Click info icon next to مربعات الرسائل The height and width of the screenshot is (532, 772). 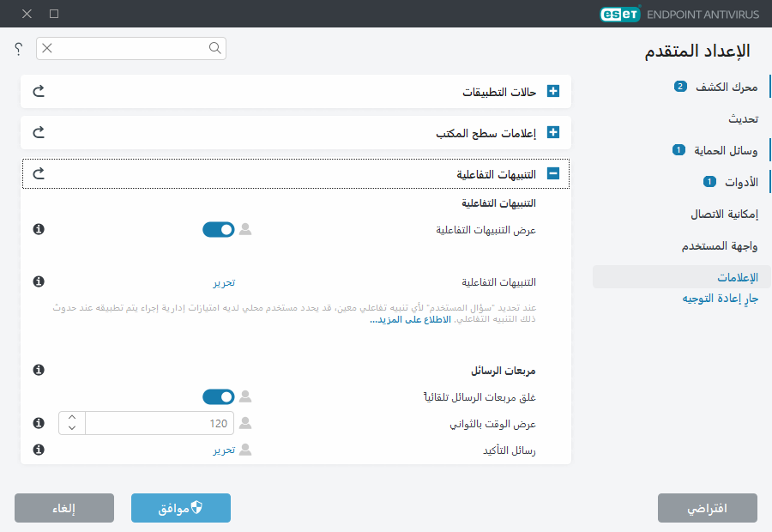(x=38, y=370)
